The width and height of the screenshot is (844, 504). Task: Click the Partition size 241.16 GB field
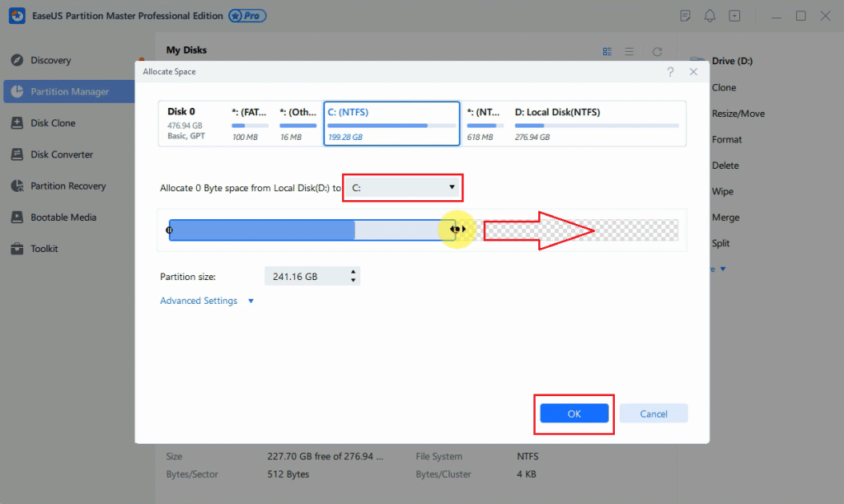[312, 277]
